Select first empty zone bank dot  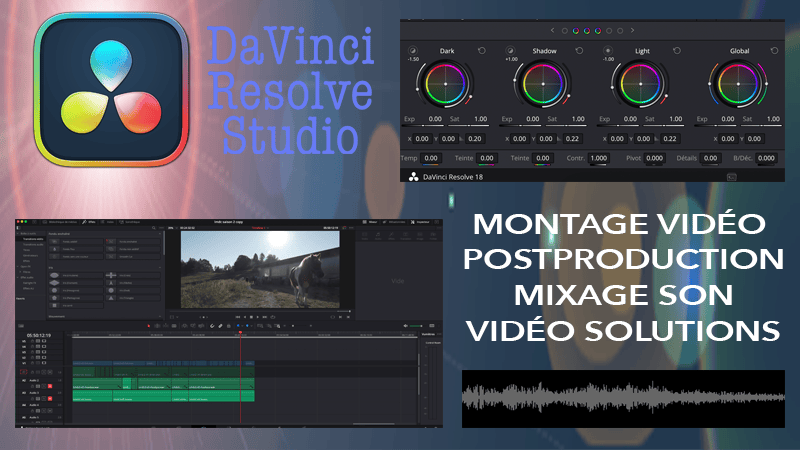[x=565, y=31]
